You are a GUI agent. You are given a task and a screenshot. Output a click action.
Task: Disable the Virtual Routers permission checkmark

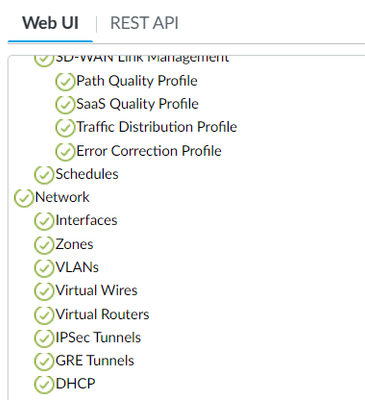(44, 315)
